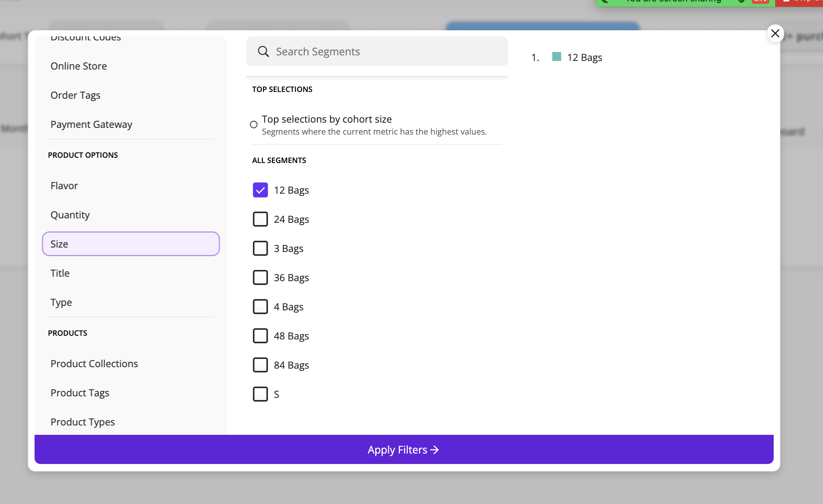823x504 pixels.
Task: Open the Payment Gateway category
Action: [91, 125]
